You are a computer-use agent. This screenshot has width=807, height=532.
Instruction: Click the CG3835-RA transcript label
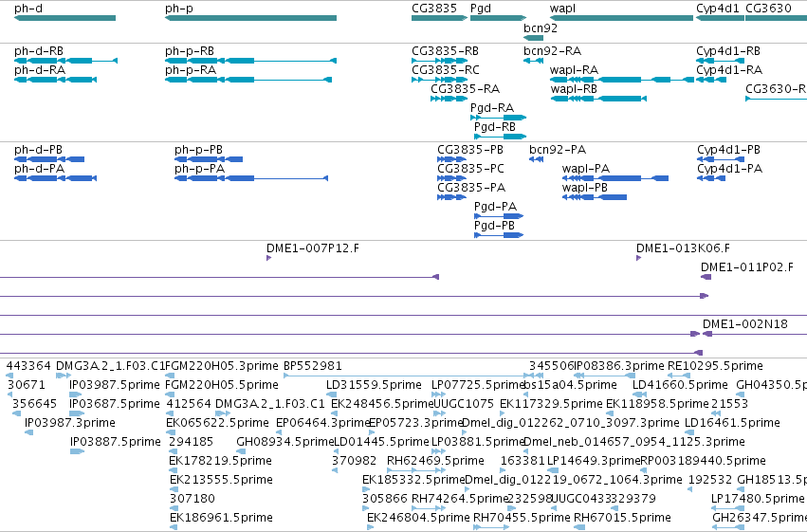466,89
